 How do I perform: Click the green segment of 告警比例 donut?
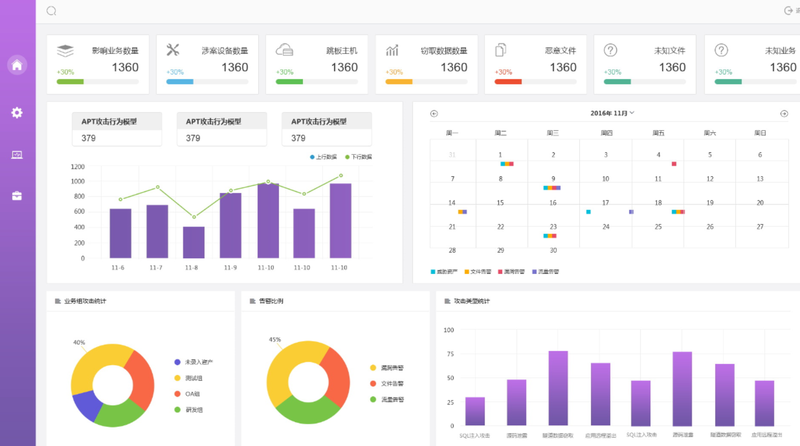click(x=308, y=410)
